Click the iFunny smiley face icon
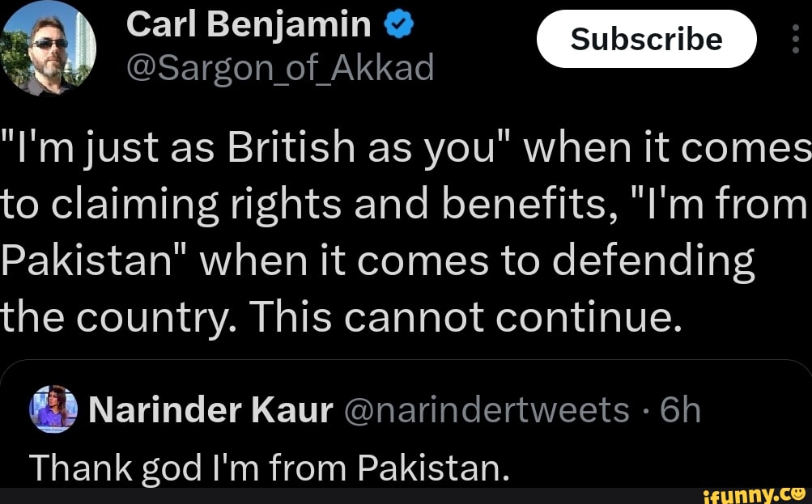Screen dimensions: 812x504 798,491
